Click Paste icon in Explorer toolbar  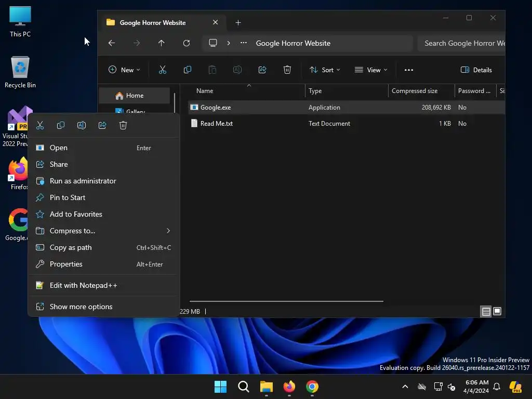tap(212, 70)
